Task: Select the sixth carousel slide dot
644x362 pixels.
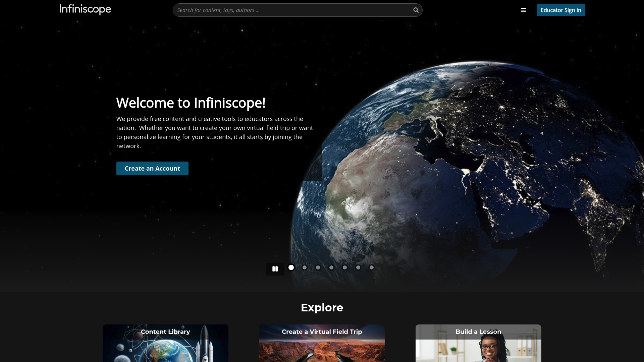Action: 358,267
